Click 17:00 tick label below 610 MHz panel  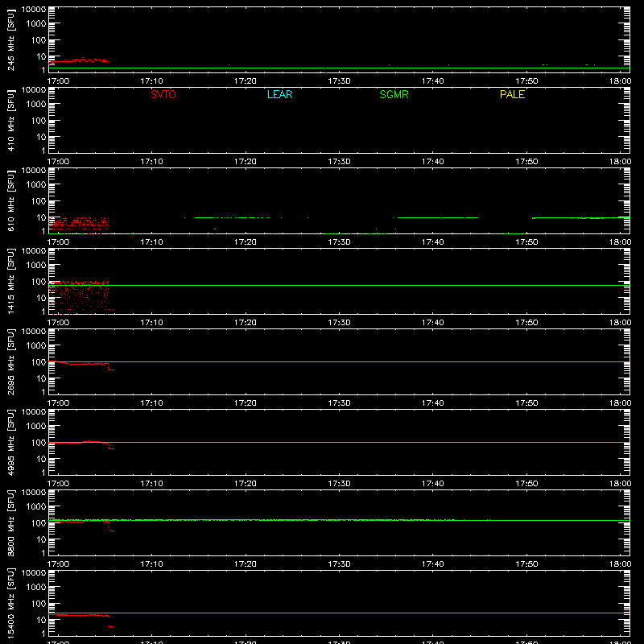(58, 242)
